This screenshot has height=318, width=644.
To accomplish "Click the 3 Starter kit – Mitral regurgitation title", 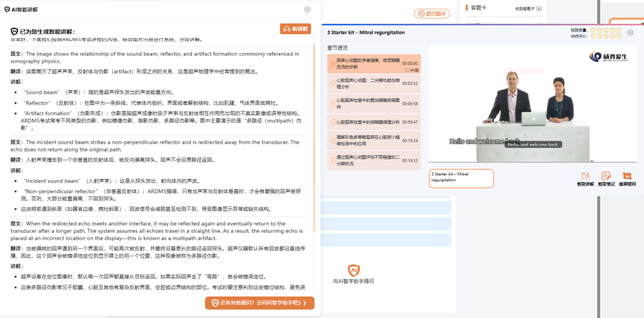I will (x=366, y=32).
